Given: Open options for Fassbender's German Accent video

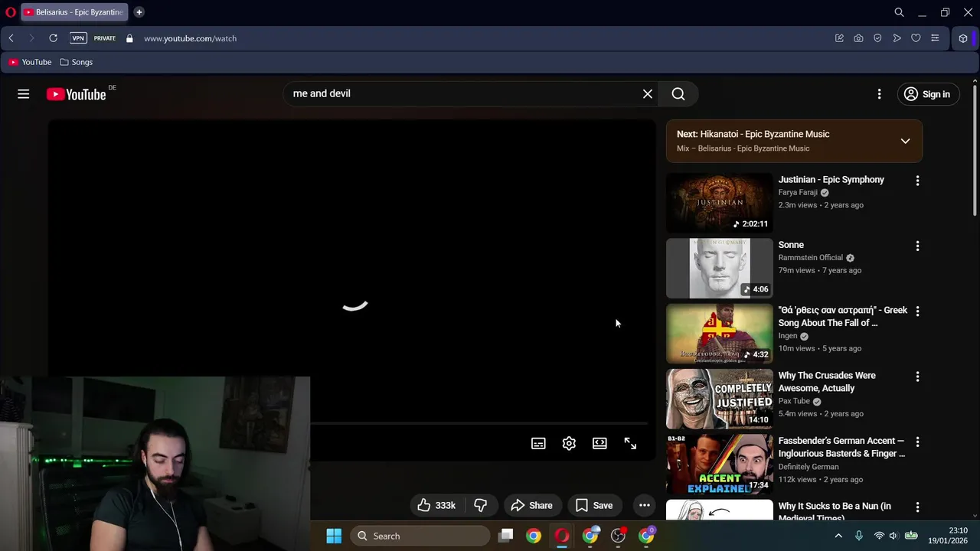Looking at the screenshot, I should coord(917,442).
